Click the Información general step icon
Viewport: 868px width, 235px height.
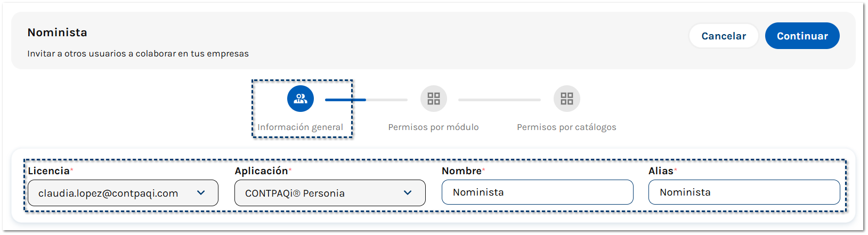301,99
